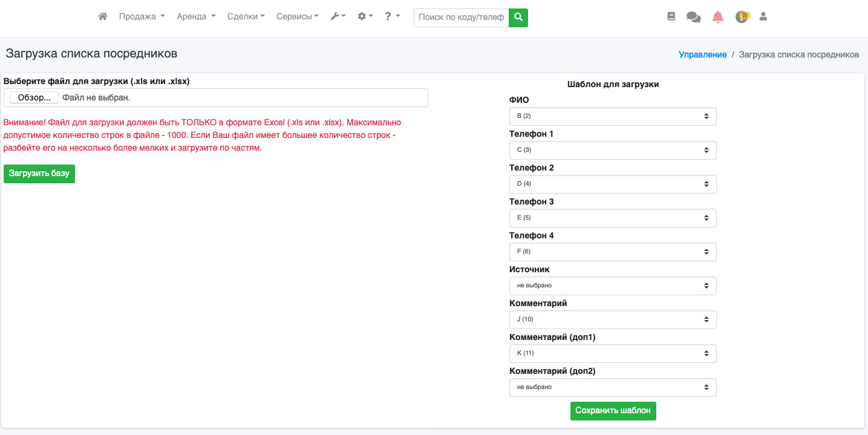The height and width of the screenshot is (435, 868).
Task: Open the wrench tools menu
Action: tap(338, 17)
